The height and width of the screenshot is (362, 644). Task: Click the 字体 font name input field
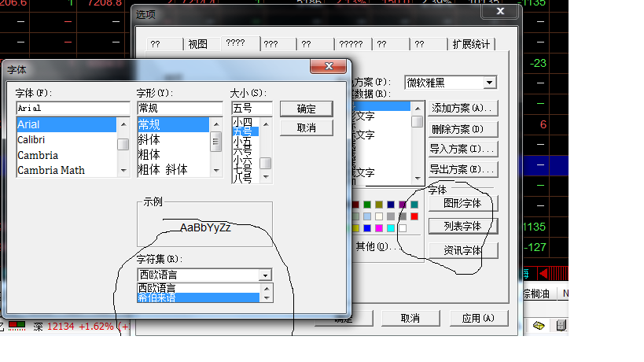72,109
